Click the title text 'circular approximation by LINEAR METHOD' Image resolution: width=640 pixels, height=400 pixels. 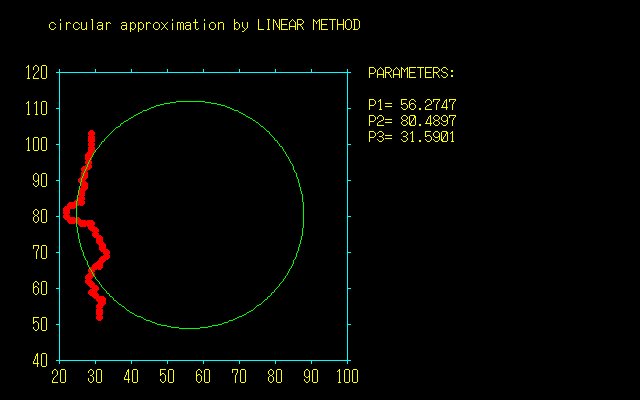pyautogui.click(x=204, y=26)
